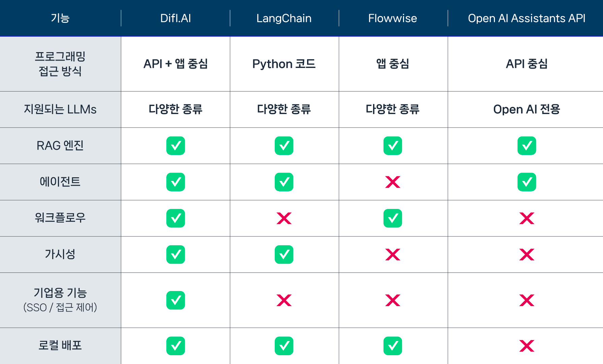603x364 pixels.
Task: Click the 기능 header cell
Action: [60, 18]
